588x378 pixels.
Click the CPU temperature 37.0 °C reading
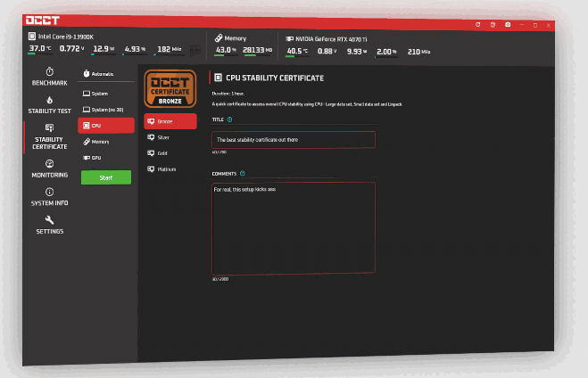tap(40, 48)
